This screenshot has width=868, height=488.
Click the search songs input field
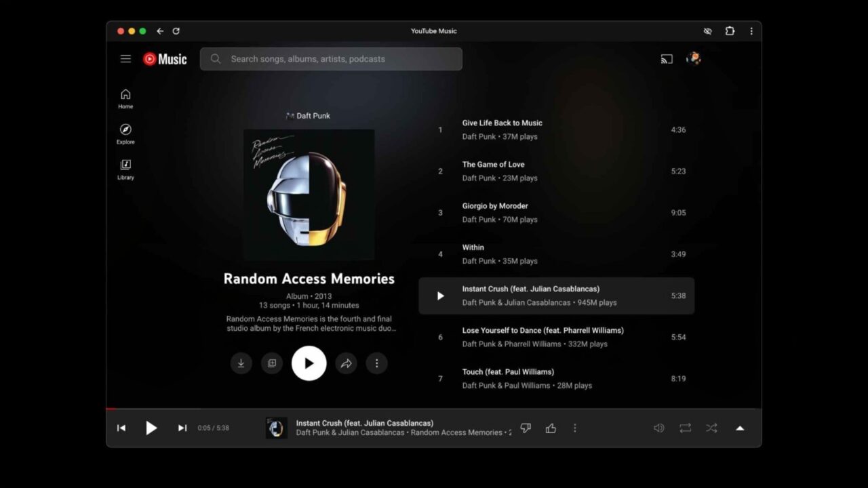pos(331,59)
